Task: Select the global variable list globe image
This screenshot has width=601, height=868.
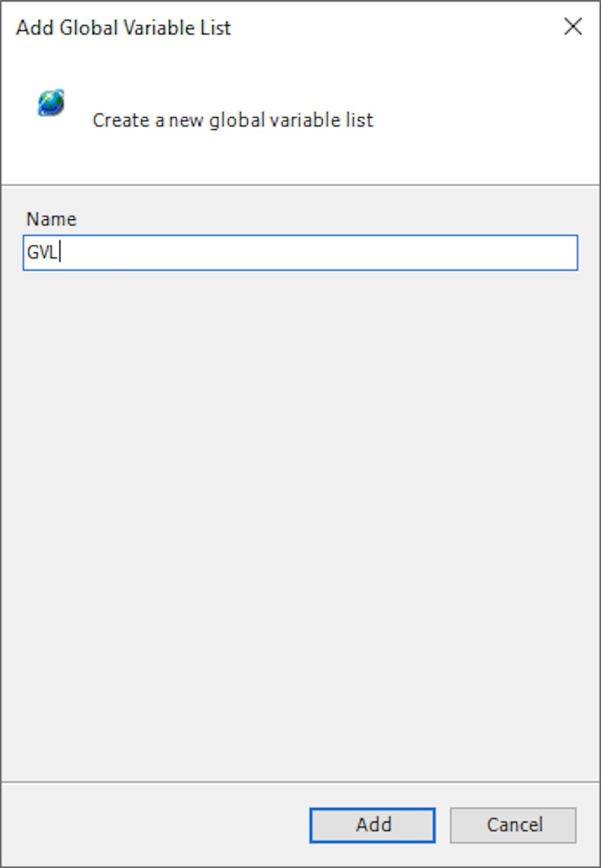Action: pyautogui.click(x=51, y=103)
